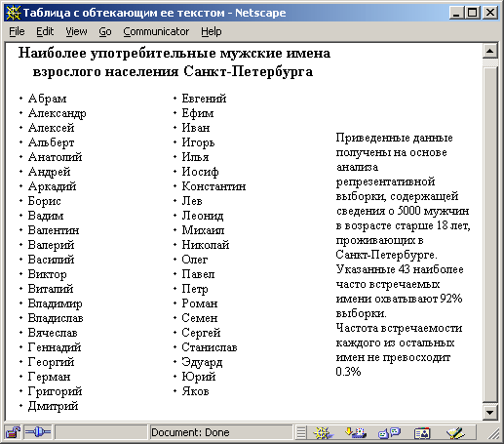Open the Help menu
The image size is (504, 444).
tap(211, 31)
